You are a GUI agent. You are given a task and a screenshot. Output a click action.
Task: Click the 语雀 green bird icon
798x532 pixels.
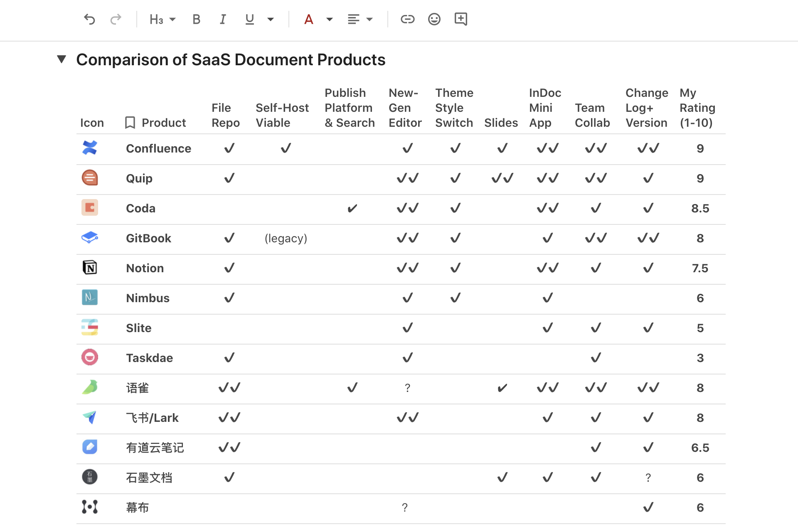coord(90,387)
